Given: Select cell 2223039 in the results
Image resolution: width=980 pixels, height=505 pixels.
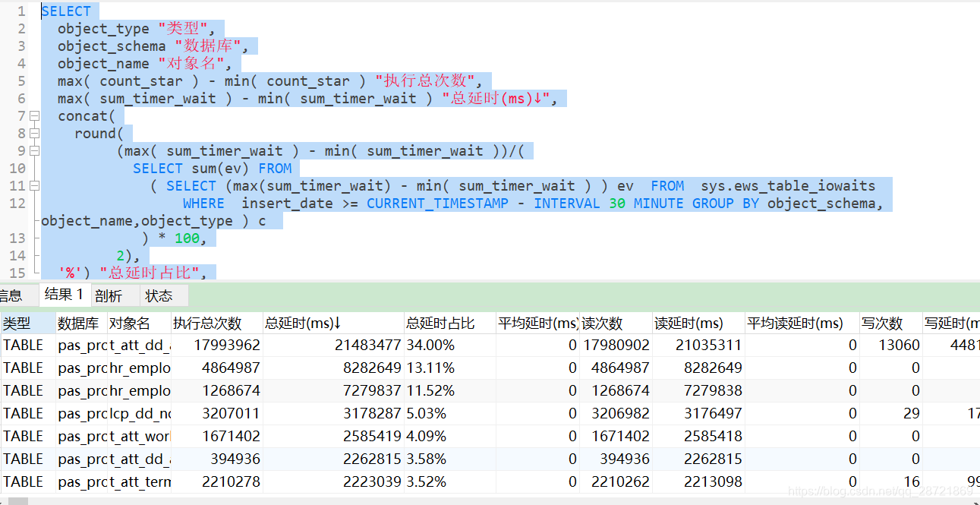Looking at the screenshot, I should tap(333, 481).
